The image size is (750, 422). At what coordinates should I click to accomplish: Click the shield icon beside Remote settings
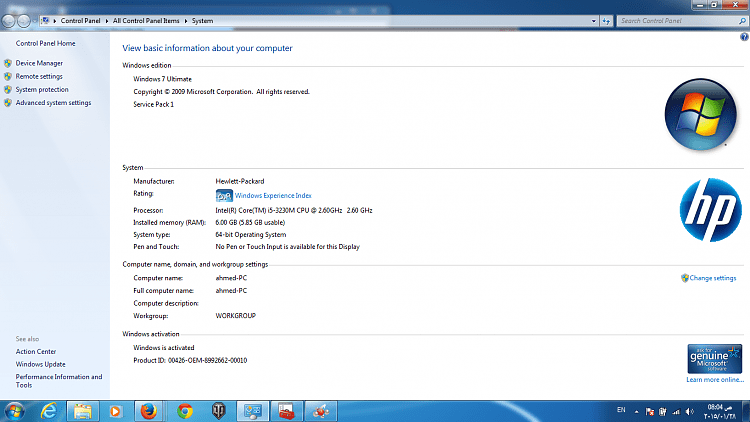(8, 77)
